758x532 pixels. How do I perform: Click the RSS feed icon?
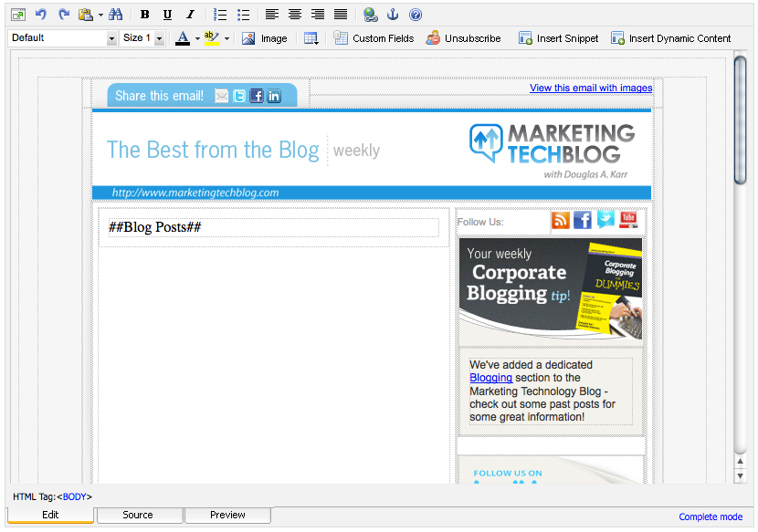(561, 220)
